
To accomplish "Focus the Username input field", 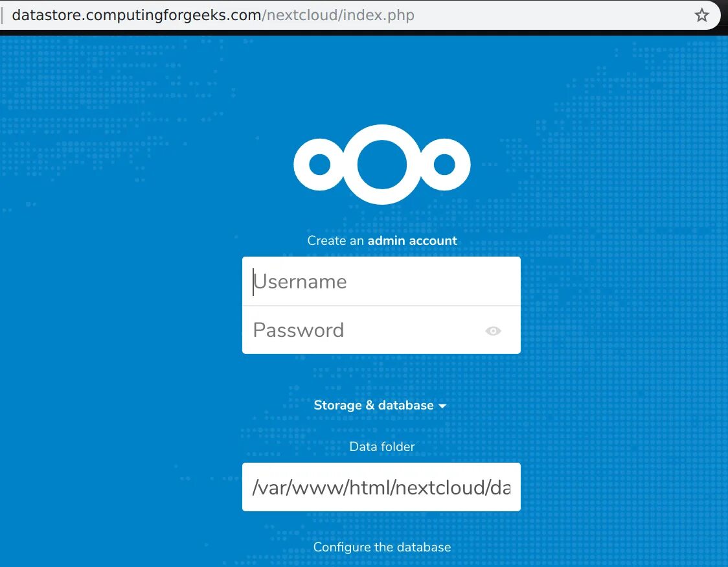I will click(381, 281).
